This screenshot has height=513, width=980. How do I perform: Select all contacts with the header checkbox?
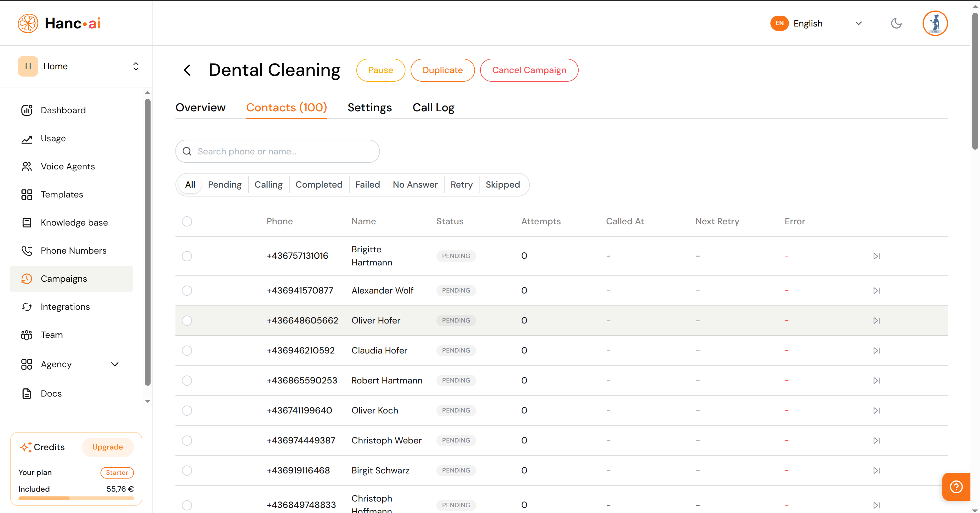[187, 221]
